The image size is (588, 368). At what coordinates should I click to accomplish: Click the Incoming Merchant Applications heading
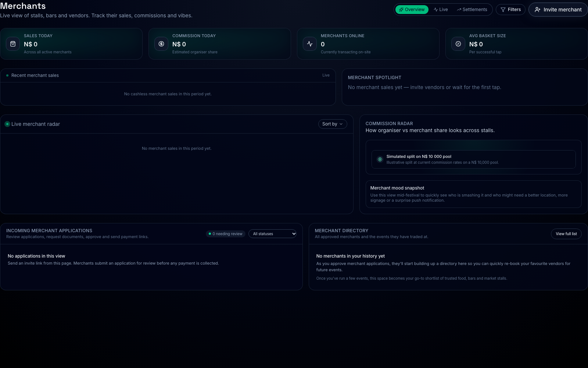(49, 231)
